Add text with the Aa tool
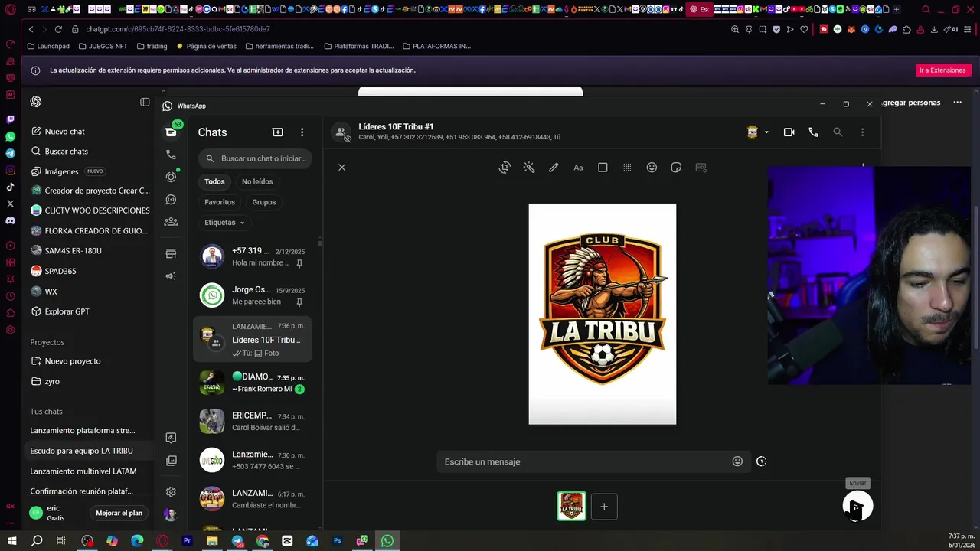Image resolution: width=980 pixels, height=551 pixels. 578,168
